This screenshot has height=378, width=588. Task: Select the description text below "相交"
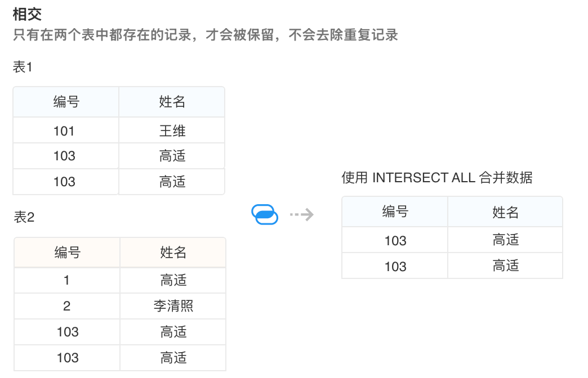(205, 35)
